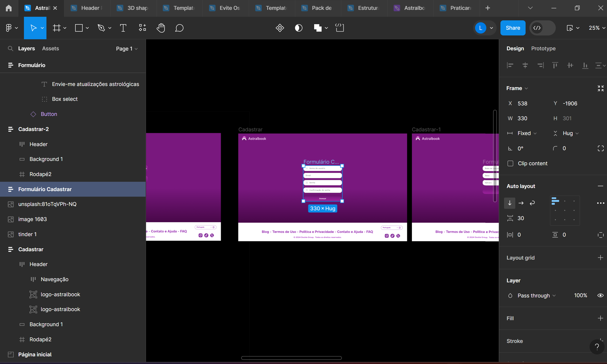Click the Prototype tab in panel
The width and height of the screenshot is (607, 364).
tap(543, 49)
